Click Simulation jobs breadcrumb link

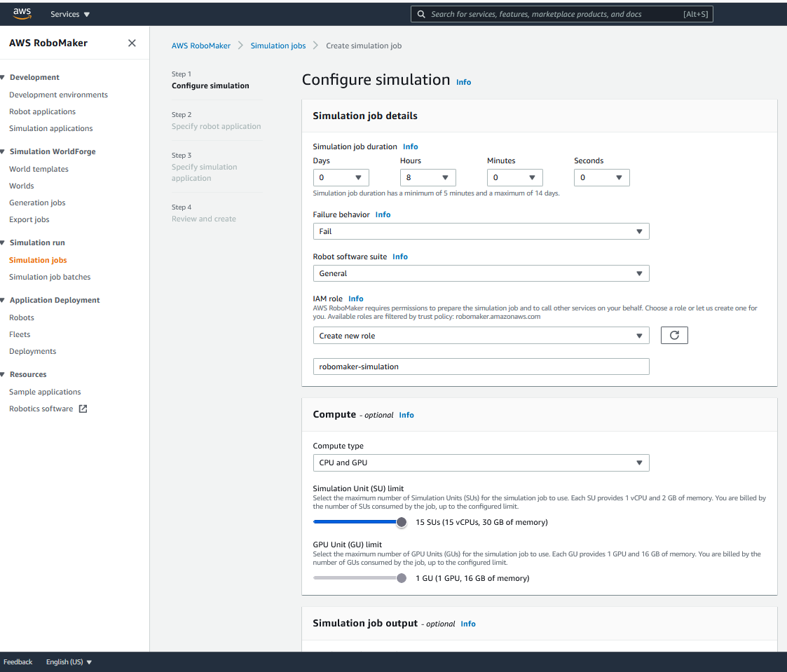tap(278, 46)
